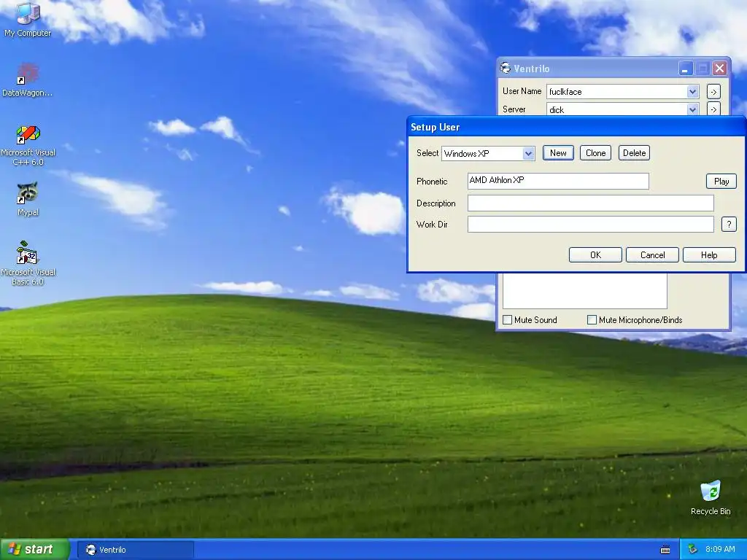
Task: Click the New button in Setup User
Action: click(x=558, y=153)
